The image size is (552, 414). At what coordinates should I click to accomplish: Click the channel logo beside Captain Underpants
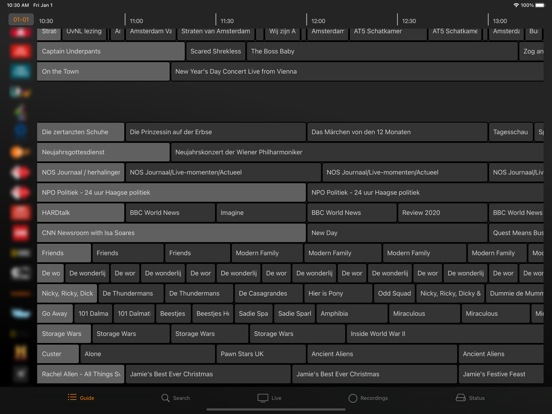point(20,51)
